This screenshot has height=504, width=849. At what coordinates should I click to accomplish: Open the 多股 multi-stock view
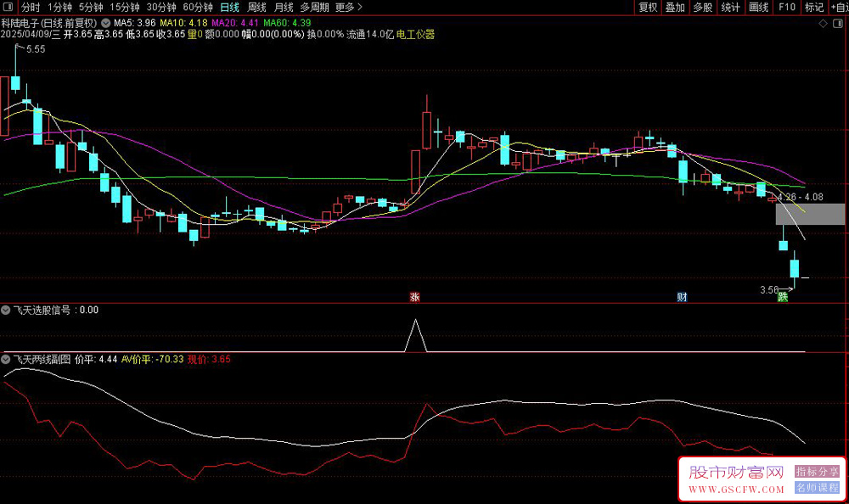click(x=703, y=7)
